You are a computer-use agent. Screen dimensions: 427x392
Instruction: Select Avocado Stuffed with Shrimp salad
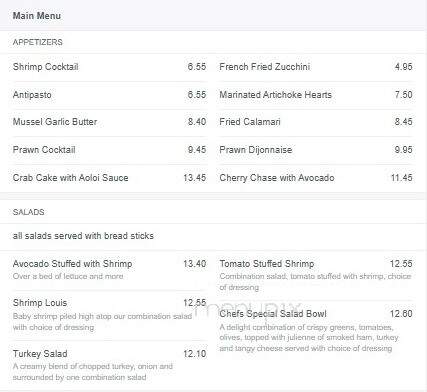72,264
